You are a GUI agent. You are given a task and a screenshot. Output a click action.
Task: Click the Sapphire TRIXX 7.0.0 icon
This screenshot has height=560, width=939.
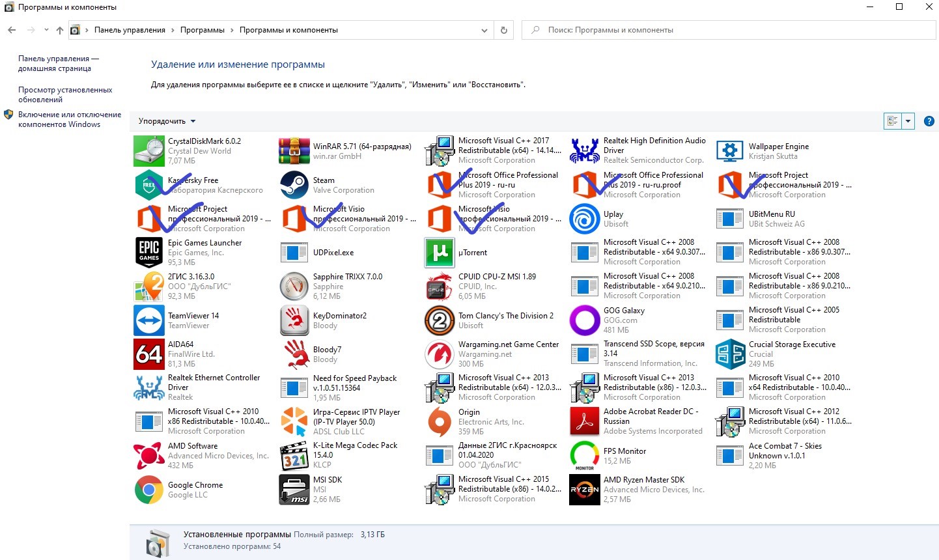[294, 287]
